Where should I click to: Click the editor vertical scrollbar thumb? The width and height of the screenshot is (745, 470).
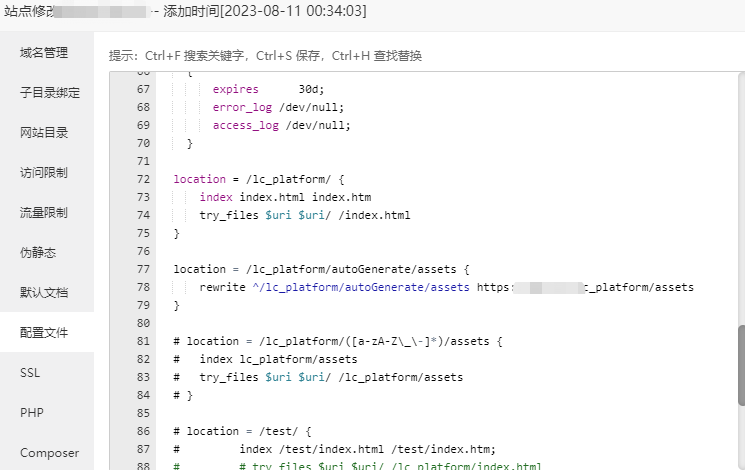741,365
